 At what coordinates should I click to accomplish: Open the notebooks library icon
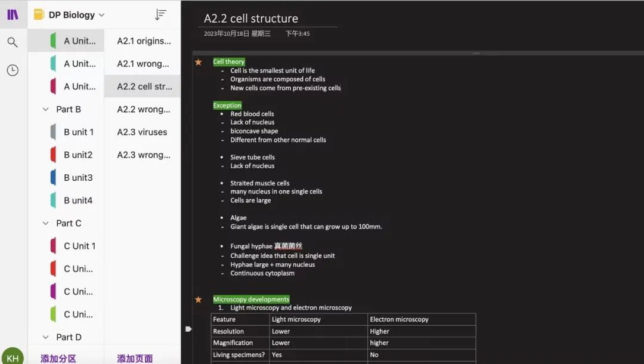13,14
